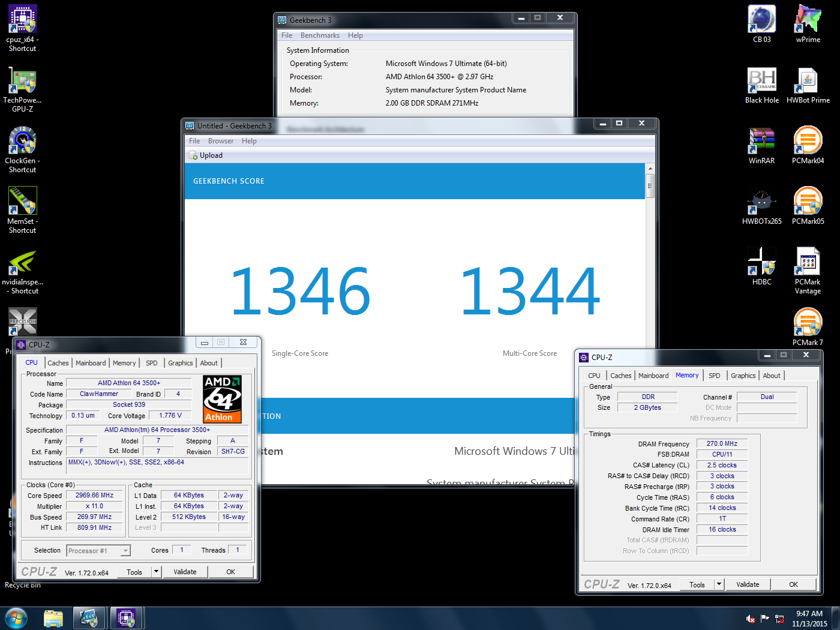This screenshot has width=840, height=630.
Task: Click the taskbar clock showing 9:47 AM
Action: [809, 619]
